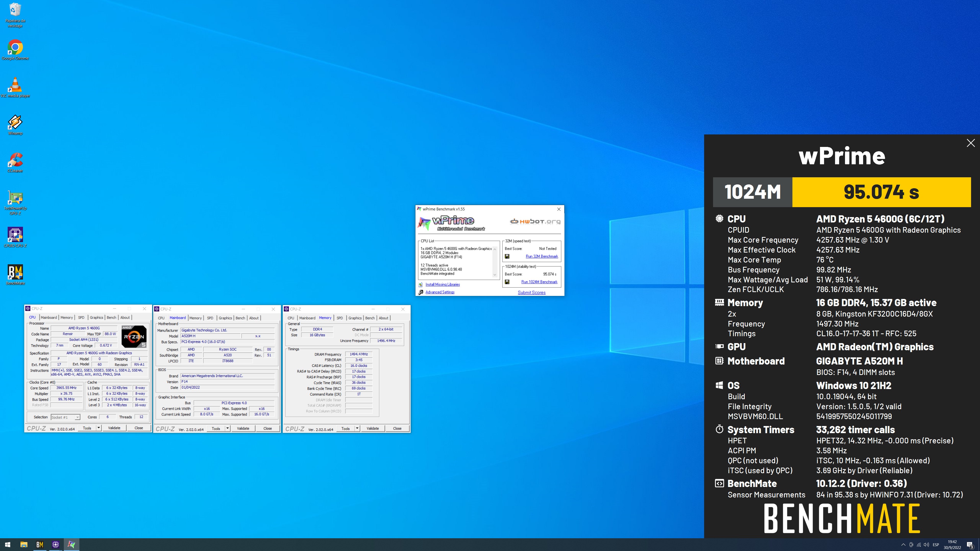Open Tools dropdown arrow in CPU-Z Memory window
This screenshot has height=551, width=980.
point(357,428)
